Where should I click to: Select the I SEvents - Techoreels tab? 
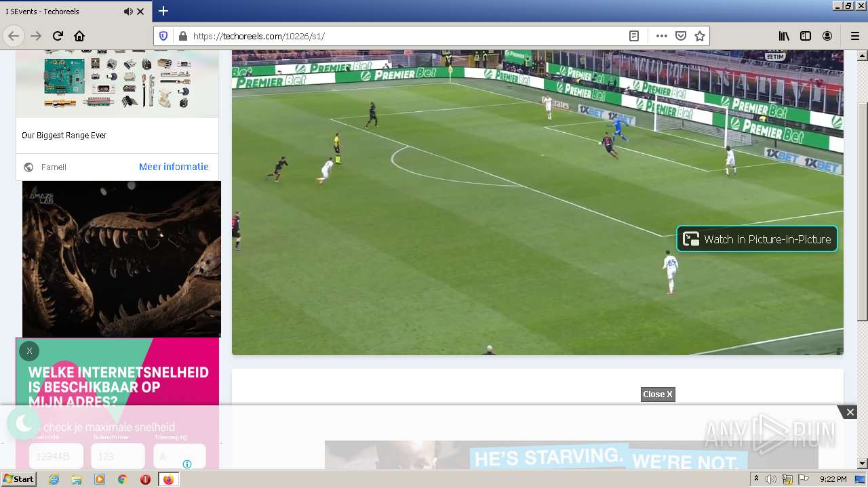(75, 12)
